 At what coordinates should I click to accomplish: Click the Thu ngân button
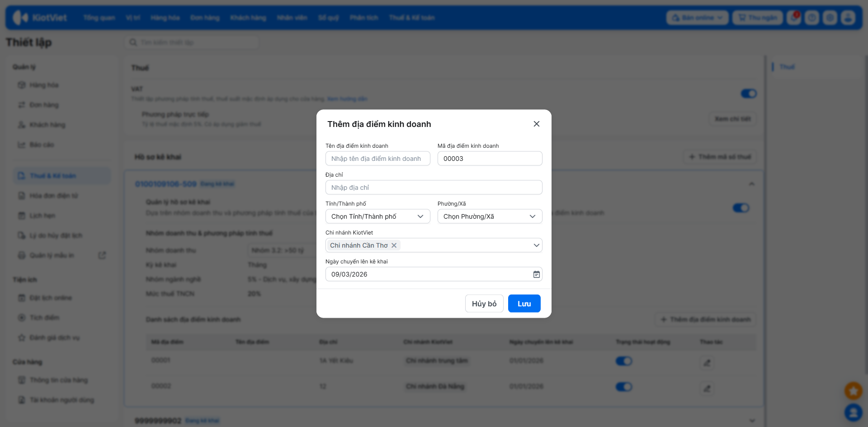[758, 18]
